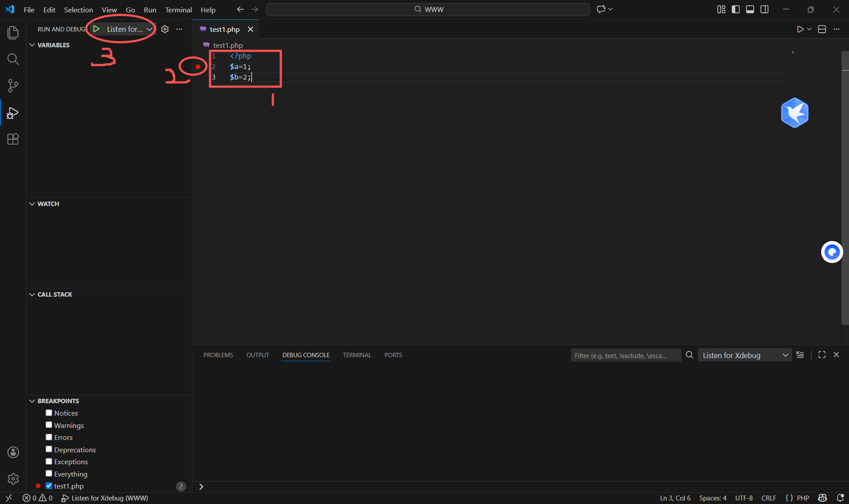Click the split editor layout icon
The image size is (849, 504).
(822, 29)
